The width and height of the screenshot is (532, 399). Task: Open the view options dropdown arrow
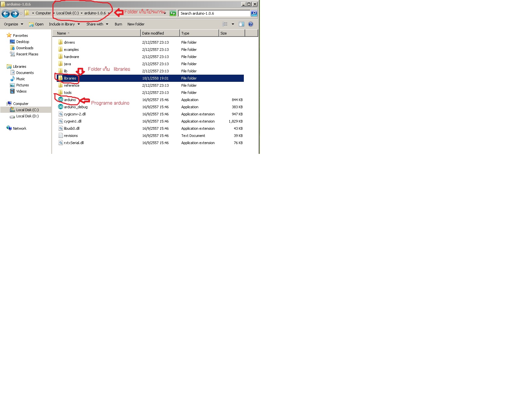click(x=233, y=24)
